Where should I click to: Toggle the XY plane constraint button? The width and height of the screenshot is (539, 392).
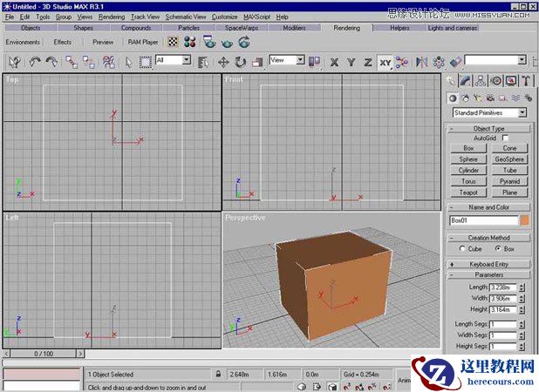(x=385, y=63)
